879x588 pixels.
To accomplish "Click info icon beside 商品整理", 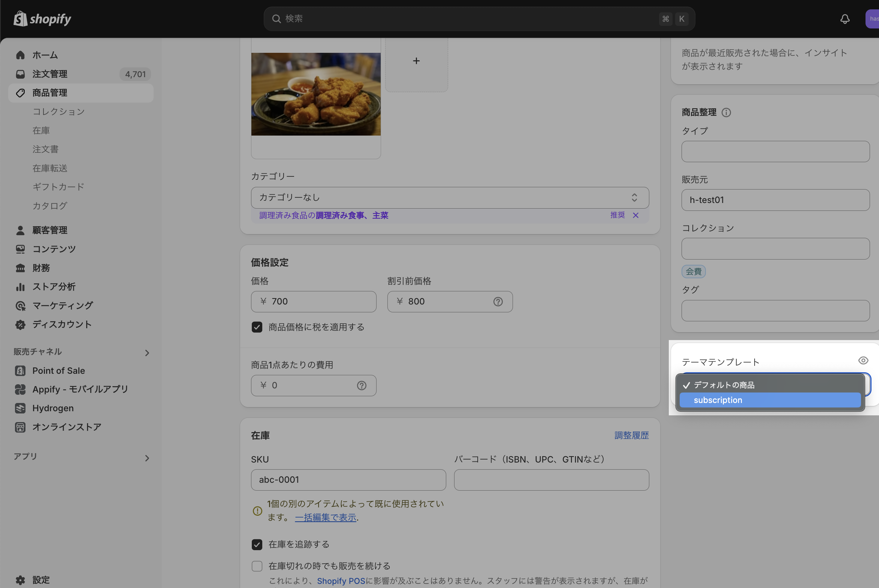I will pyautogui.click(x=726, y=112).
